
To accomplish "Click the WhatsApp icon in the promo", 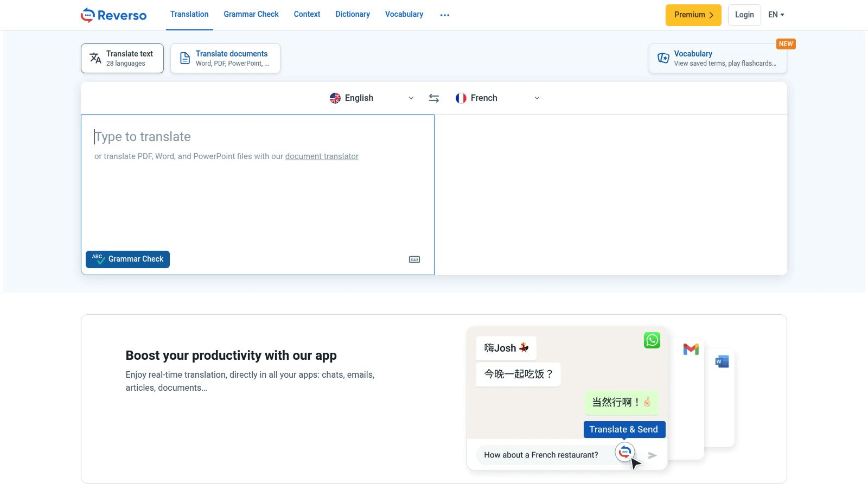I will (652, 340).
